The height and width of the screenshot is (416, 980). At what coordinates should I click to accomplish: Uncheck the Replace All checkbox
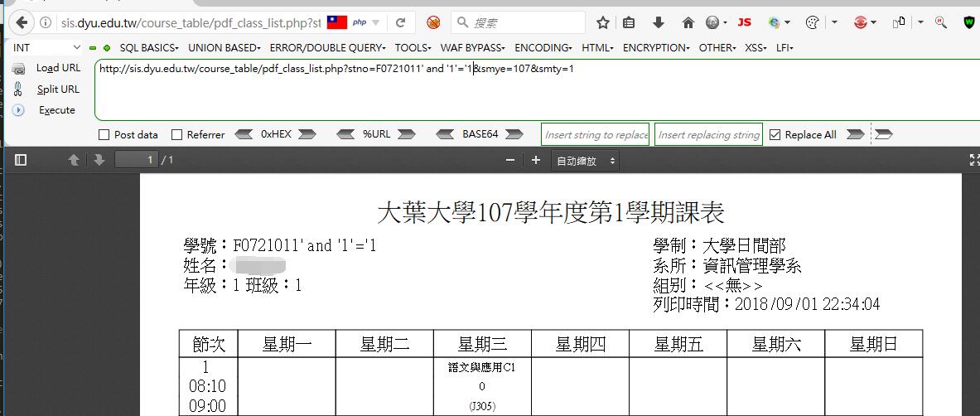[775, 134]
